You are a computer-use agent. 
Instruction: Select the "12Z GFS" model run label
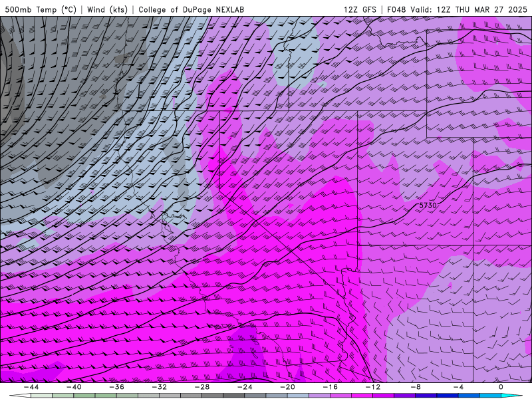click(x=360, y=9)
